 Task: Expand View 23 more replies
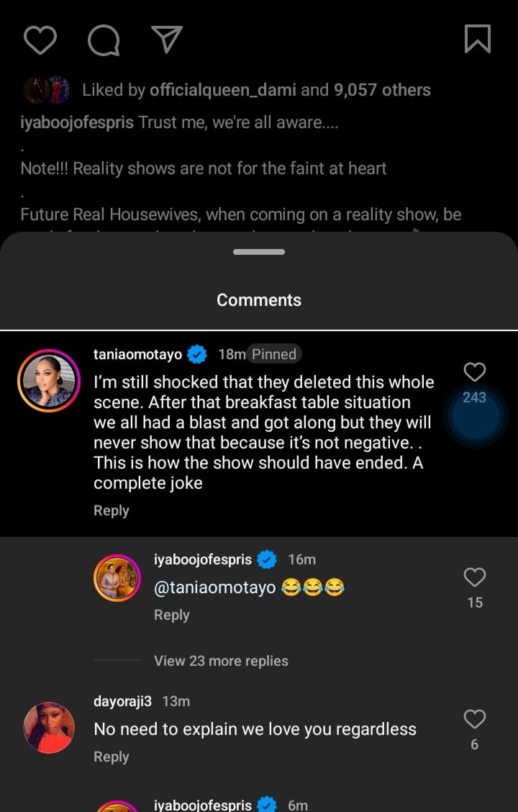[221, 661]
